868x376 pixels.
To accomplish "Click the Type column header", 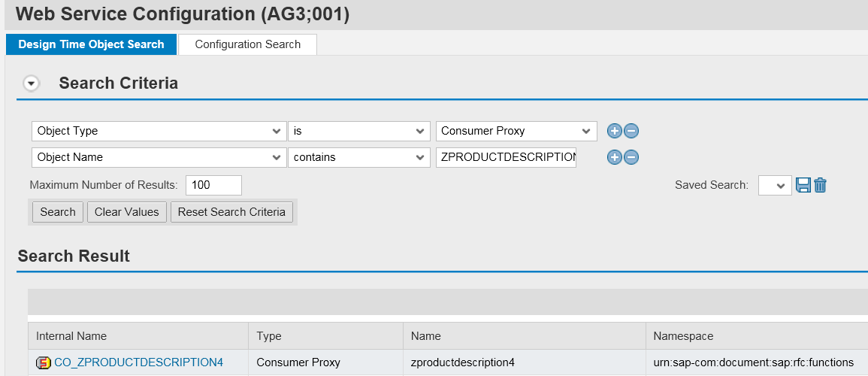I will (325, 336).
